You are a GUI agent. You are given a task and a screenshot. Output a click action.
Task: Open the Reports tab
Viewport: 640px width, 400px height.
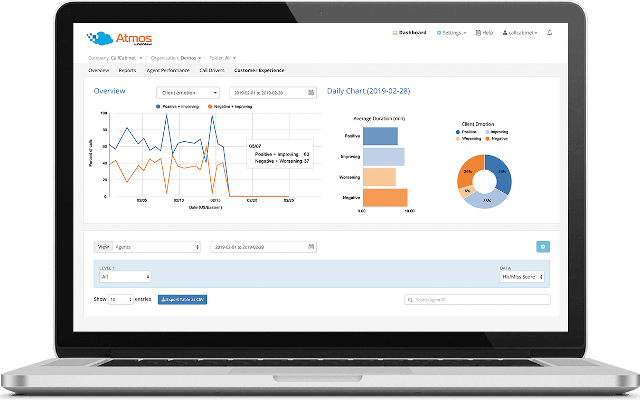127,70
